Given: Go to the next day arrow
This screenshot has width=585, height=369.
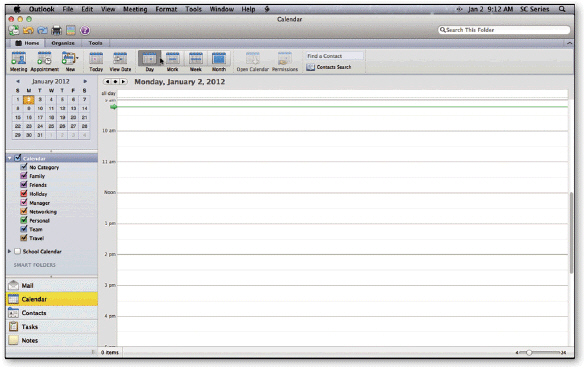Looking at the screenshot, I should tap(123, 82).
